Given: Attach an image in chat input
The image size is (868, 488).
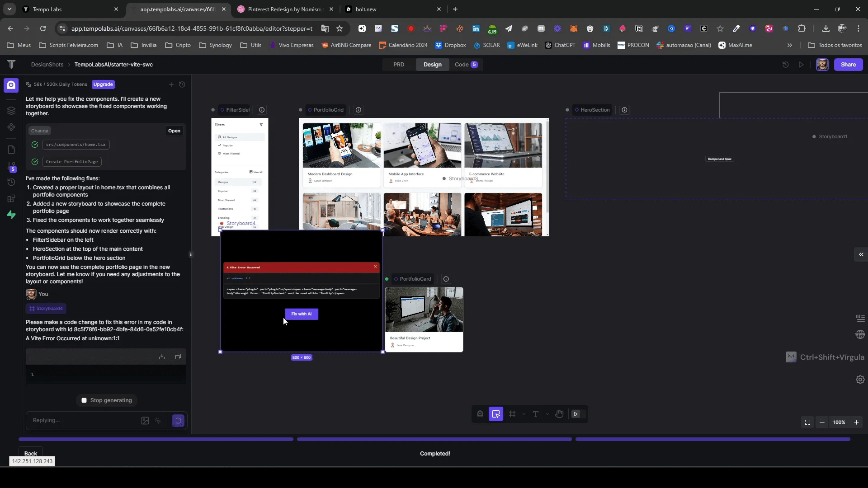Looking at the screenshot, I should tap(145, 421).
